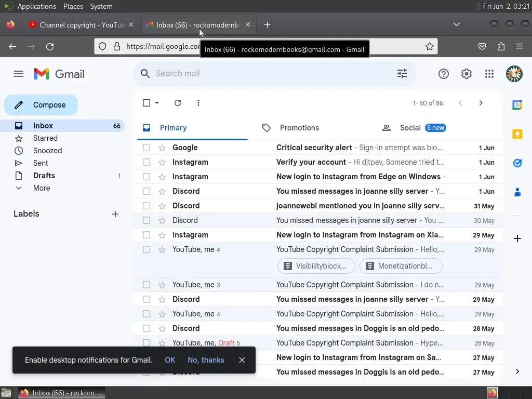Screen dimensions: 532x399
Task: Toggle the select-all messages checkbox
Action: click(147, 103)
